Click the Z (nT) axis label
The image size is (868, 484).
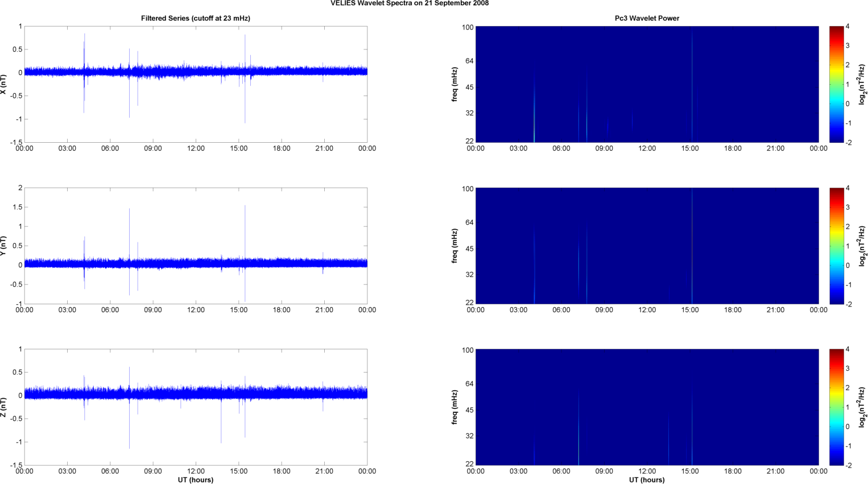[4, 407]
